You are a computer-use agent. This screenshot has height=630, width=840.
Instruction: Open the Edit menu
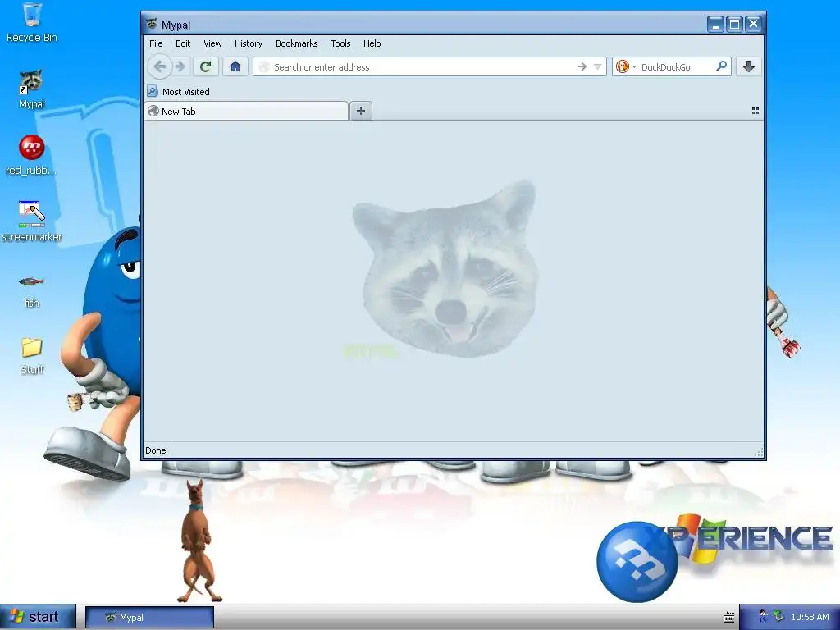tap(183, 44)
